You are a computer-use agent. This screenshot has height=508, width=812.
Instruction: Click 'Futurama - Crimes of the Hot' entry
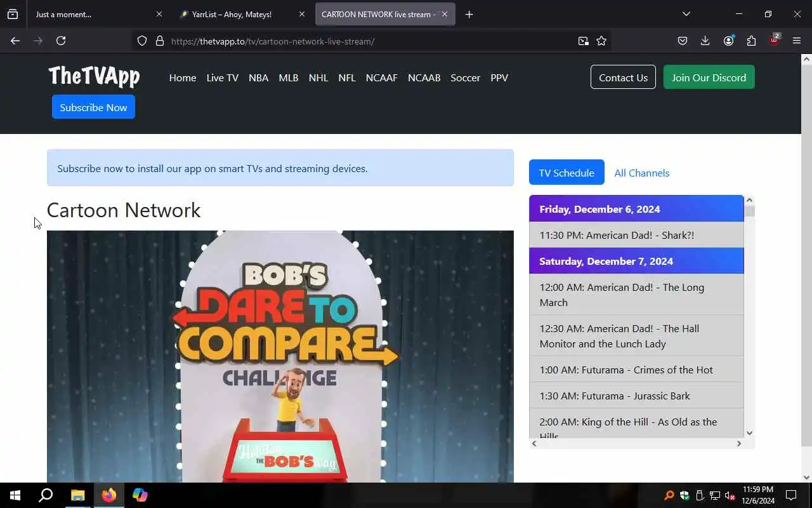pyautogui.click(x=636, y=370)
